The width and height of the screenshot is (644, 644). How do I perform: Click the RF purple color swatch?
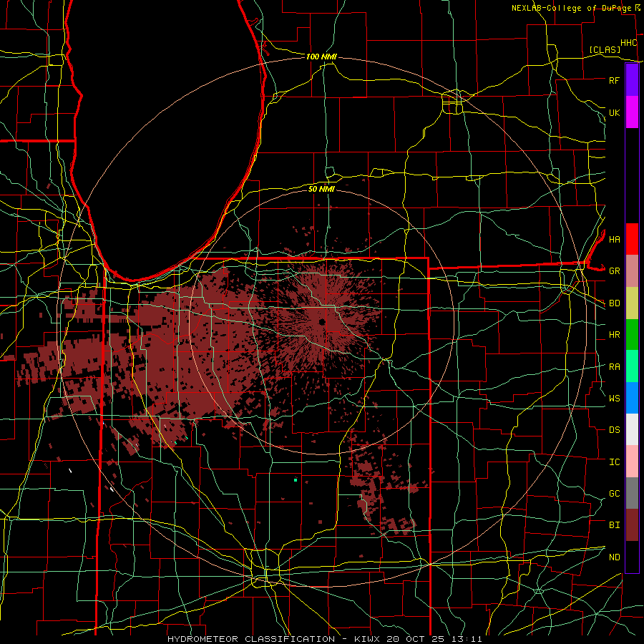click(632, 80)
